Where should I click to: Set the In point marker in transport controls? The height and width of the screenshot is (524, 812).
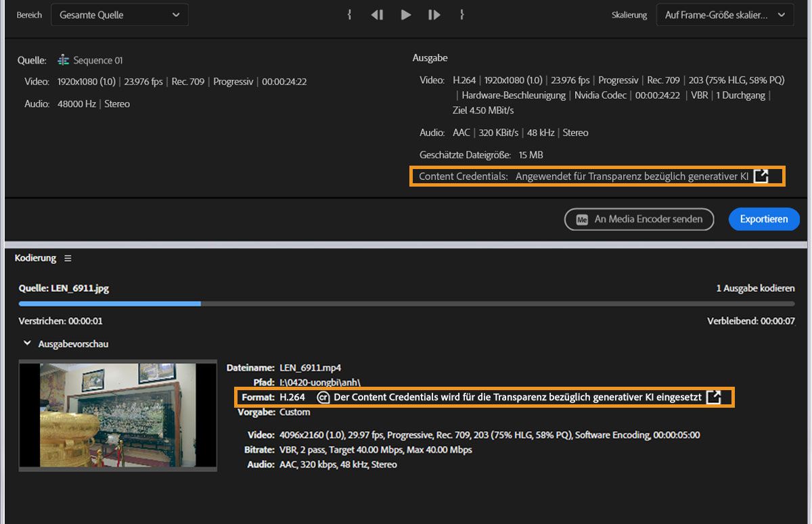point(349,14)
